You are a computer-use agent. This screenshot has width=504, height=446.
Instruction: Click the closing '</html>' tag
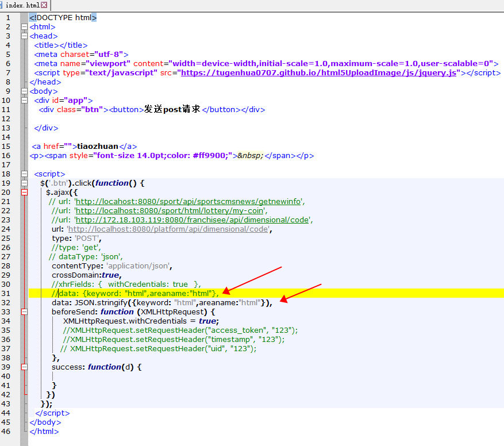point(44,432)
